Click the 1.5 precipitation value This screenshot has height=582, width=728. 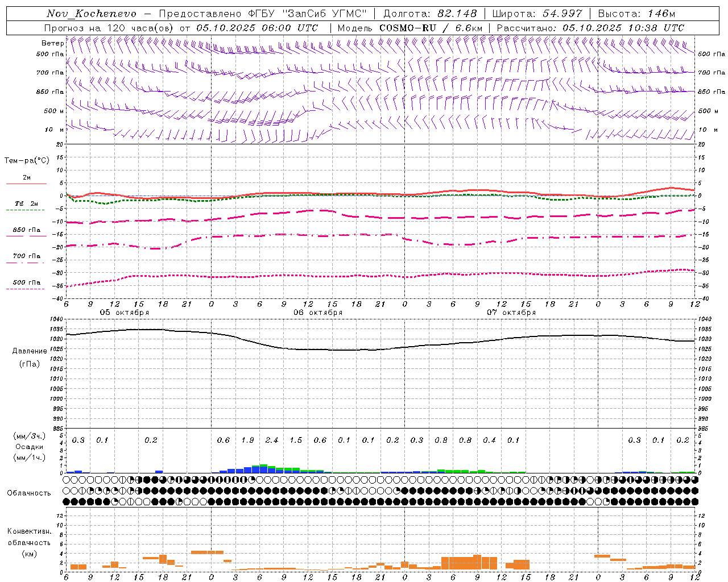[296, 440]
